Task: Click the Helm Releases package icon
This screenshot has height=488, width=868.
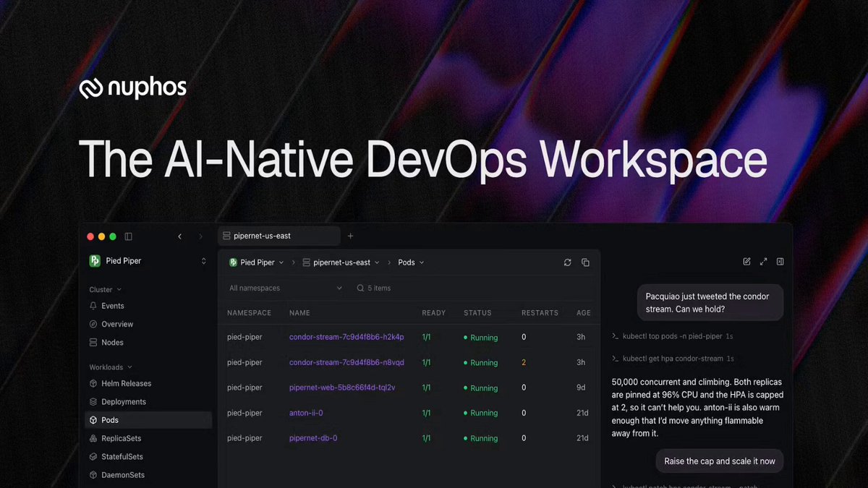Action: point(93,383)
